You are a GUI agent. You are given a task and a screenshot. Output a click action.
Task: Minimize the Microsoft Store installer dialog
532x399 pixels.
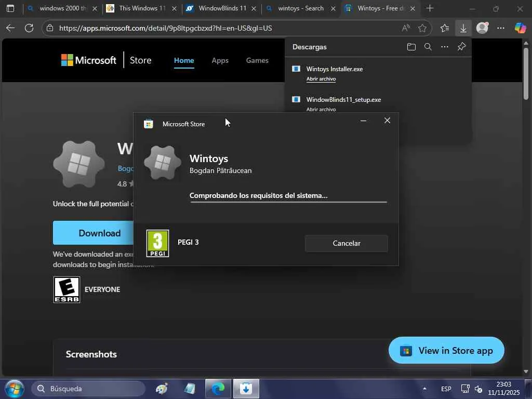point(363,121)
